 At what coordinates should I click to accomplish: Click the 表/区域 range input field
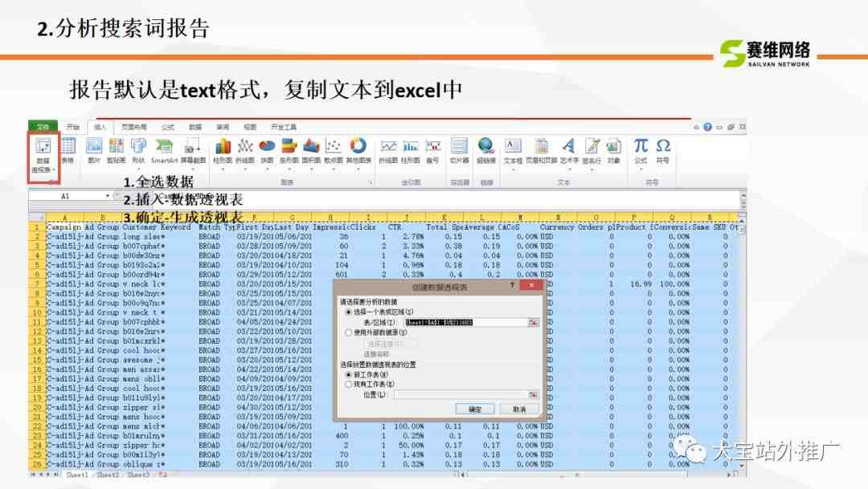466,322
